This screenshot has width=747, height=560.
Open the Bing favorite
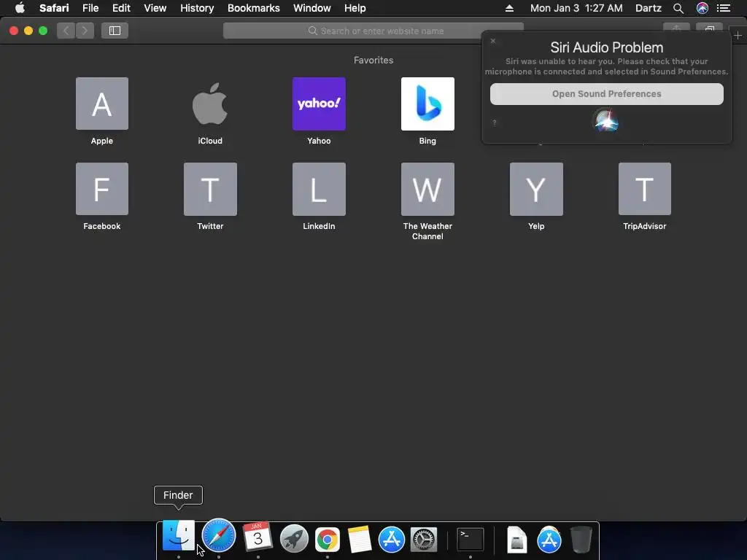tap(427, 104)
